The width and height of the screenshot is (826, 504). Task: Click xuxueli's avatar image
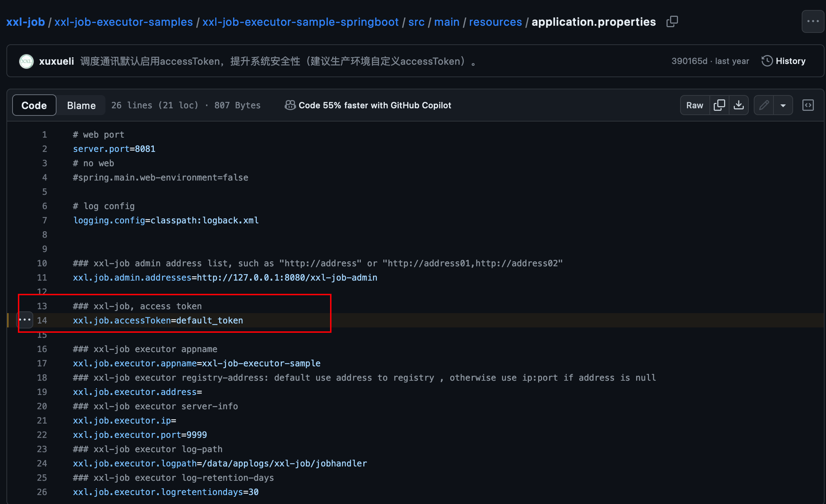26,61
